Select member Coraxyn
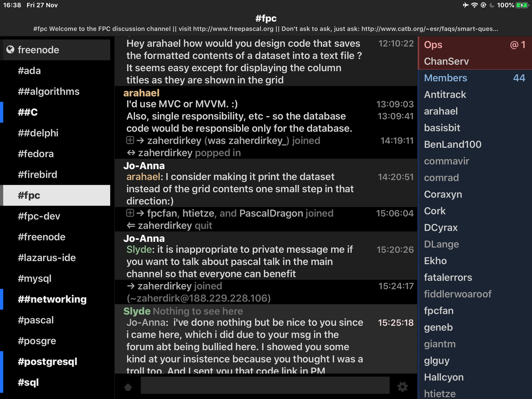The height and width of the screenshot is (399, 532). click(x=475, y=195)
